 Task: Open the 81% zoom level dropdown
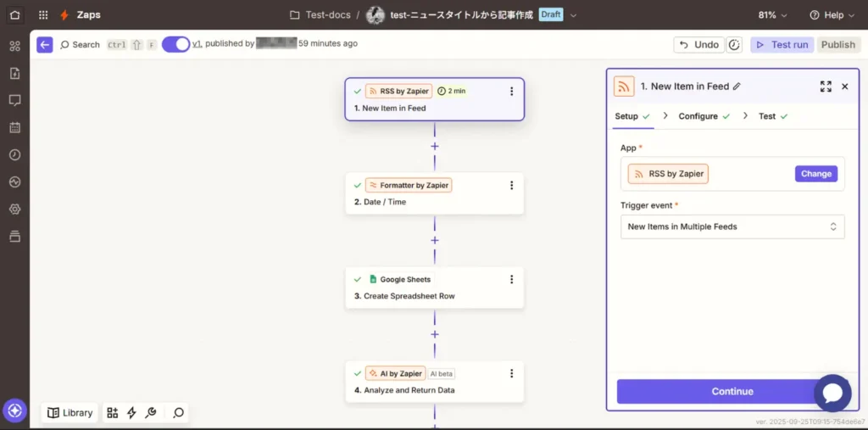tap(772, 15)
